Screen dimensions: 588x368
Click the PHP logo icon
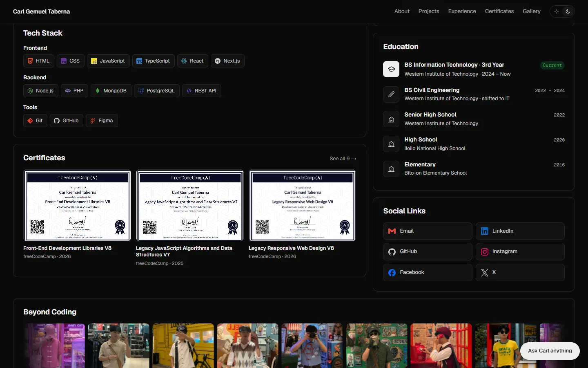(x=68, y=91)
